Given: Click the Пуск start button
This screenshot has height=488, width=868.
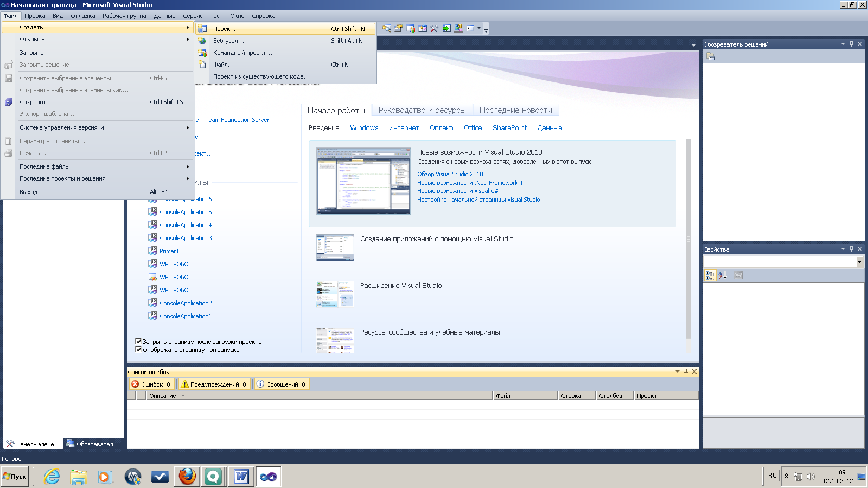Looking at the screenshot, I should coord(15,477).
